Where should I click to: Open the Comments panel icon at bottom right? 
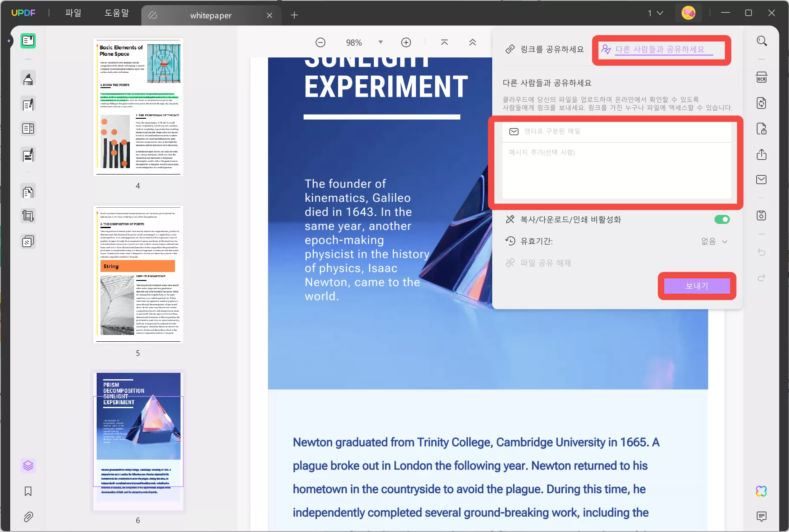point(762,517)
